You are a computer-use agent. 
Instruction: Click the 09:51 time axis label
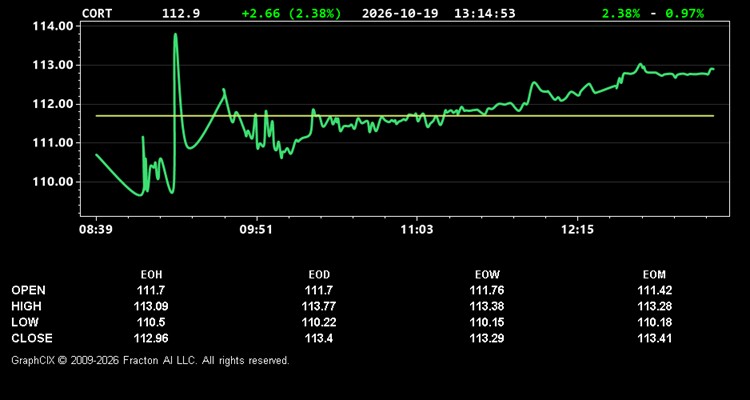pyautogui.click(x=256, y=229)
